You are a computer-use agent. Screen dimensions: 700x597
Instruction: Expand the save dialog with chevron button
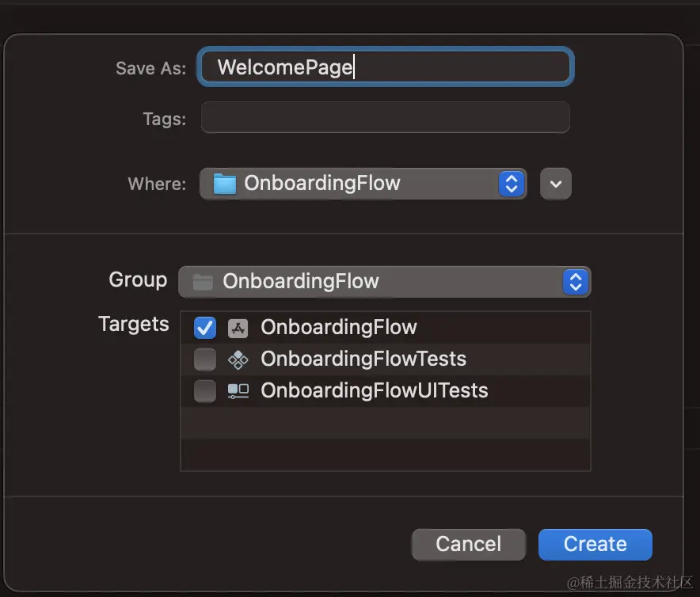pos(555,184)
